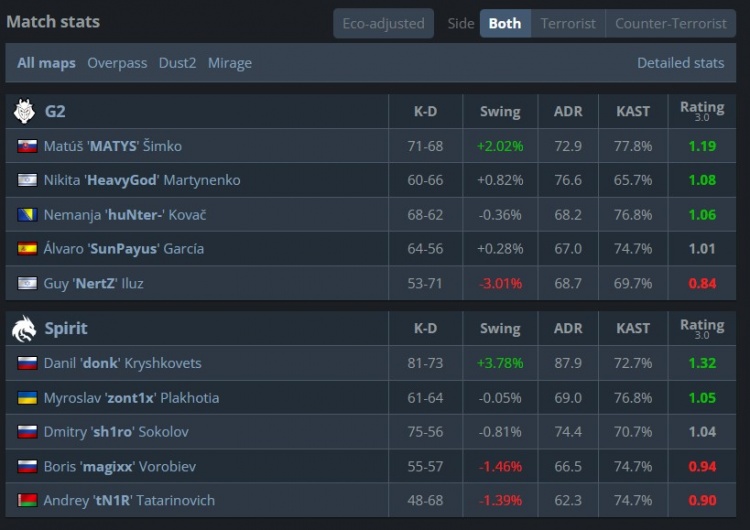Open the Spirit team name link
750x530 pixels.
pyautogui.click(x=66, y=329)
